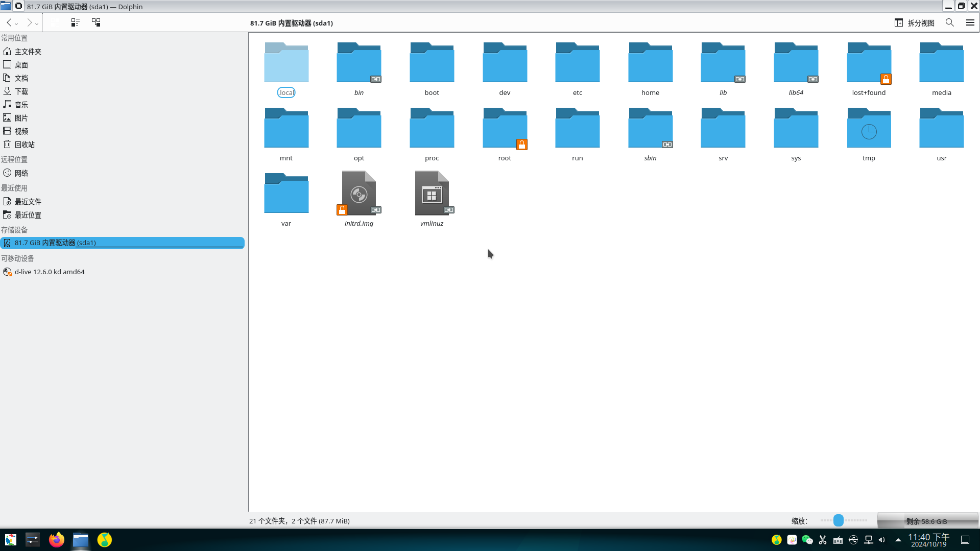The width and height of the screenshot is (980, 551).
Task: Switch to details tree view mode
Action: tap(96, 22)
